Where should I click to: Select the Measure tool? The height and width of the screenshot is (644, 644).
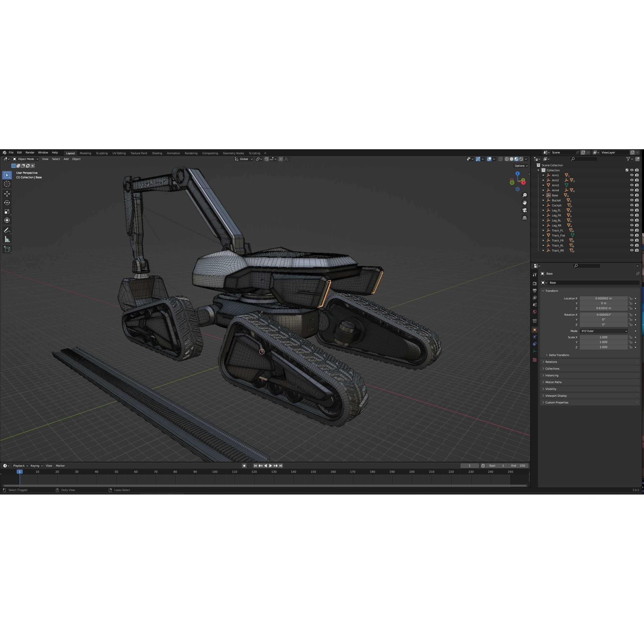(x=7, y=239)
